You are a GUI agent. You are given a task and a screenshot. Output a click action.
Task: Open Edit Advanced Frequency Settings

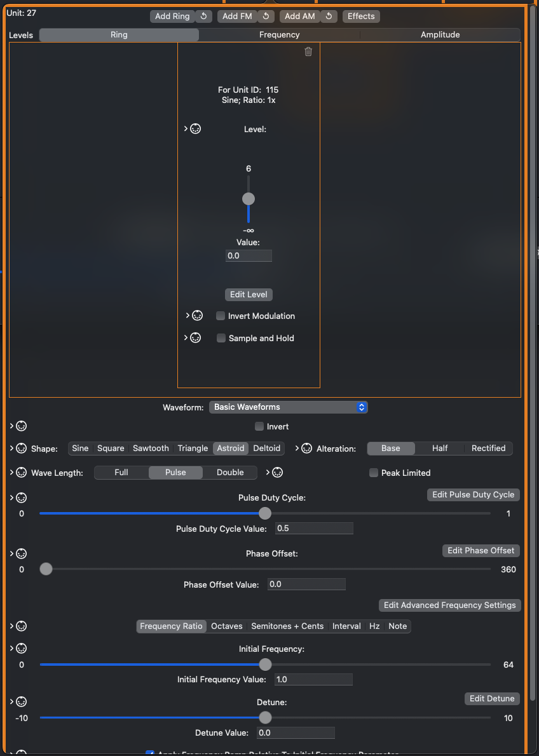click(x=449, y=605)
